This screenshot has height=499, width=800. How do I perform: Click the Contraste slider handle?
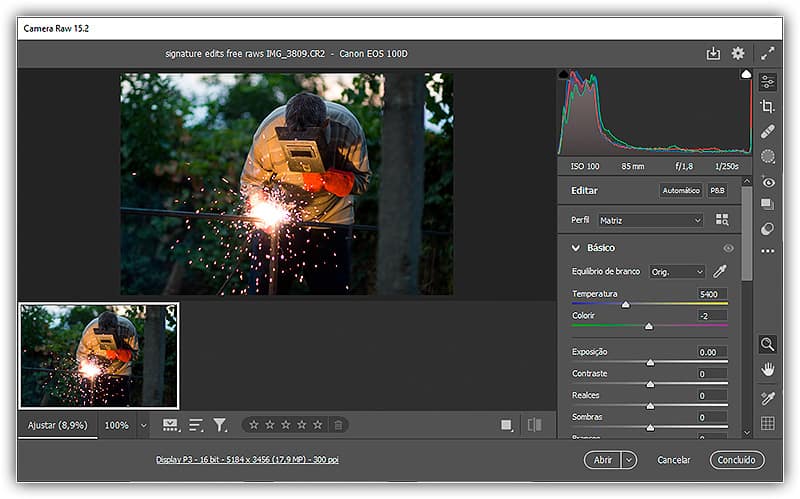pyautogui.click(x=650, y=384)
